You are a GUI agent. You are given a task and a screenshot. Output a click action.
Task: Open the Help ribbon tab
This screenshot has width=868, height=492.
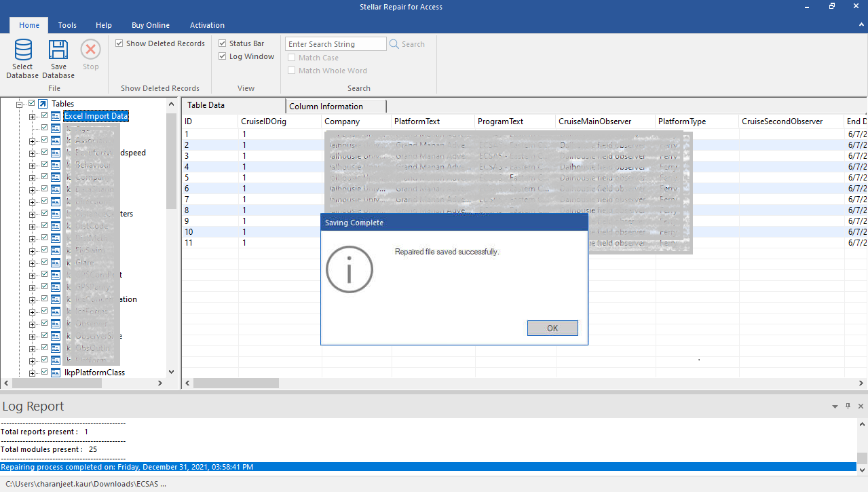point(104,25)
